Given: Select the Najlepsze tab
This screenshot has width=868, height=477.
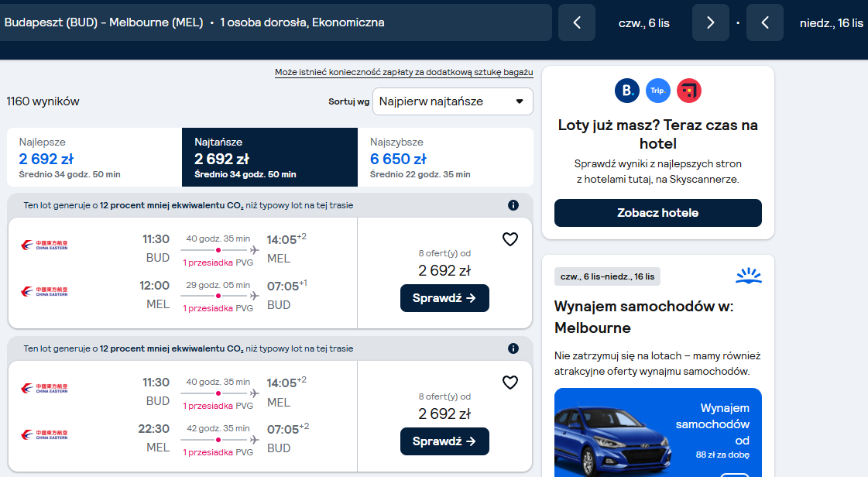Looking at the screenshot, I should [x=94, y=157].
